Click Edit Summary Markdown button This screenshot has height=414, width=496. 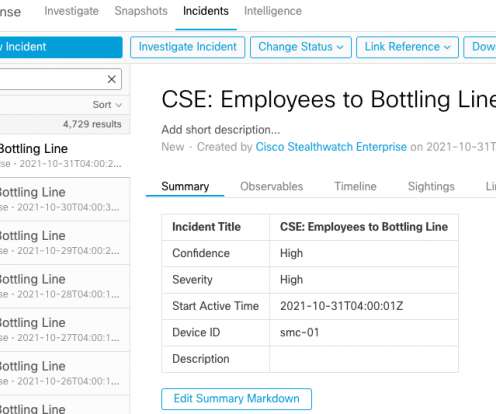236,399
